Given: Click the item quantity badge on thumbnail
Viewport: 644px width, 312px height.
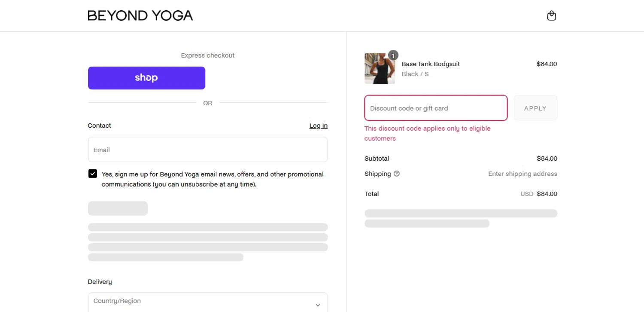Looking at the screenshot, I should point(393,55).
